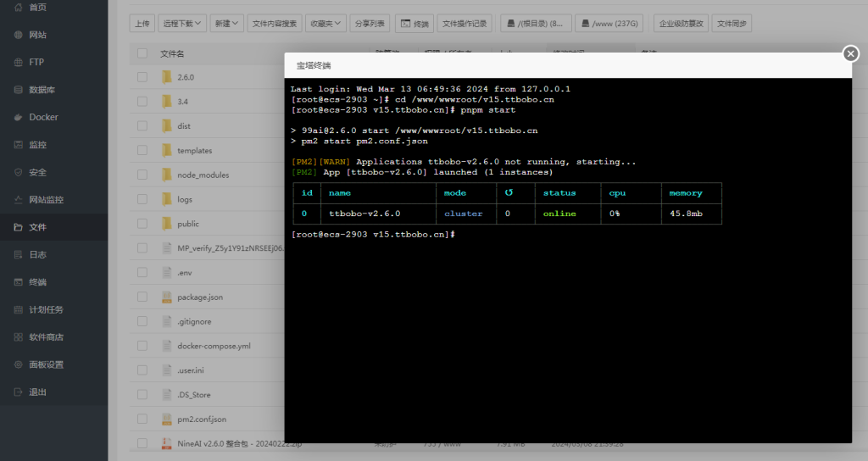Click the 文件内容搜索 button
868x461 pixels.
(x=275, y=23)
